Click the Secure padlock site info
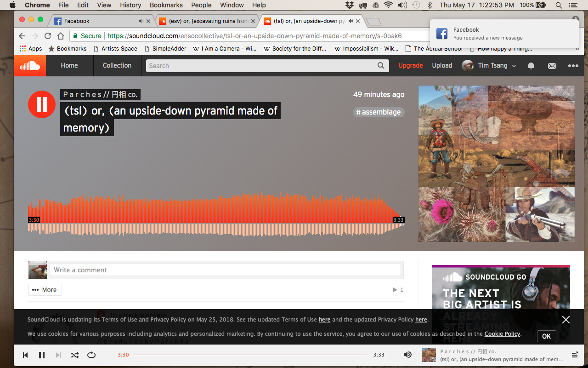 point(87,36)
